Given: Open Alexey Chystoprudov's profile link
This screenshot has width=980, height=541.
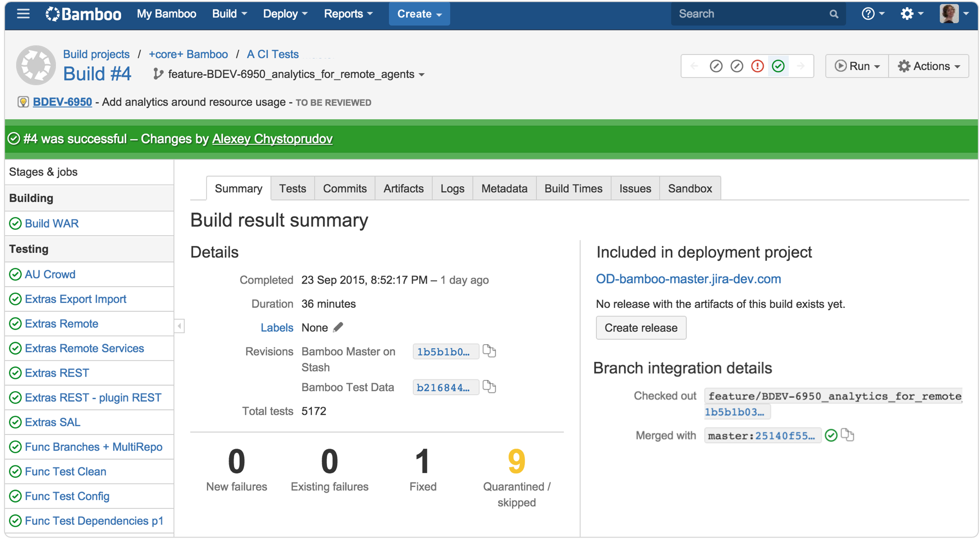Looking at the screenshot, I should pos(272,139).
